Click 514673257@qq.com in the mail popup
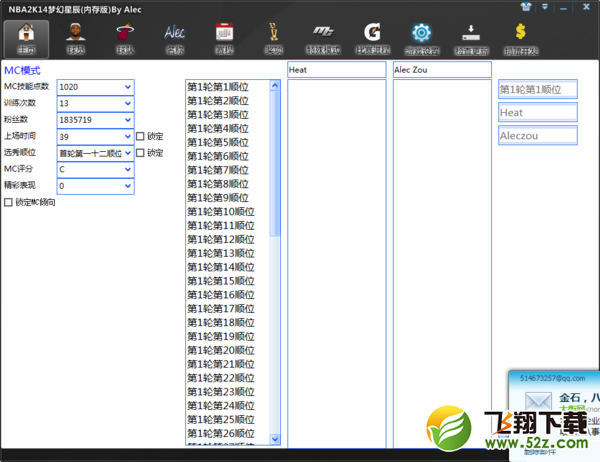600x462 pixels. click(553, 378)
